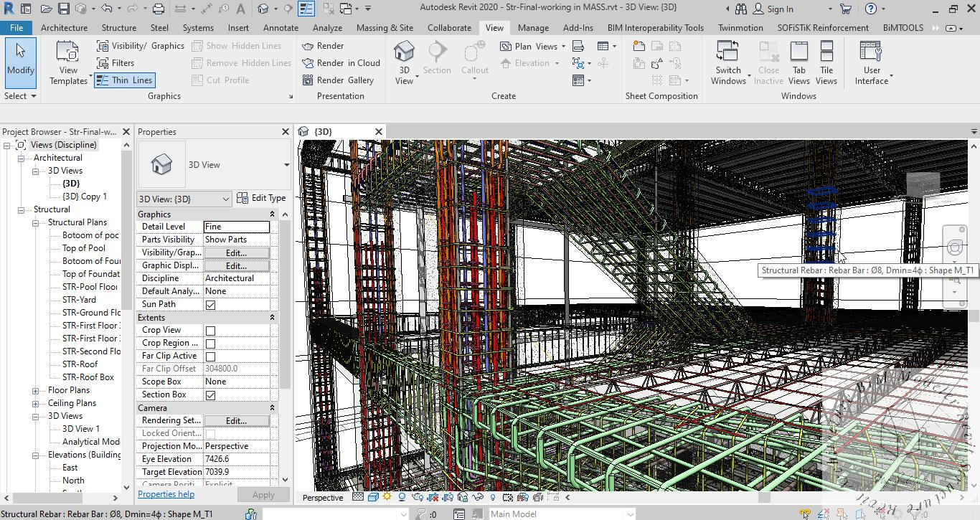Enable Crop Region Visible checkbox
Screen dimensions: 980x520
210,344
